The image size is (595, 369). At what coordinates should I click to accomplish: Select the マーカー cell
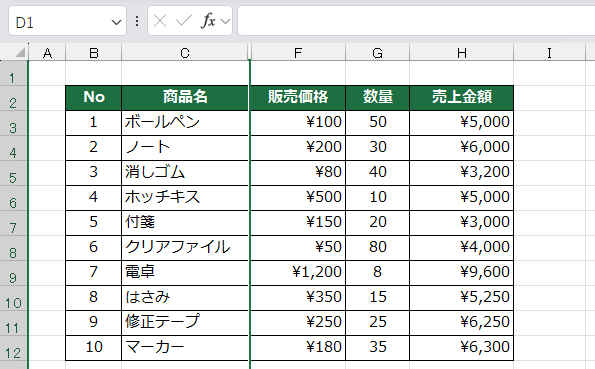[185, 348]
